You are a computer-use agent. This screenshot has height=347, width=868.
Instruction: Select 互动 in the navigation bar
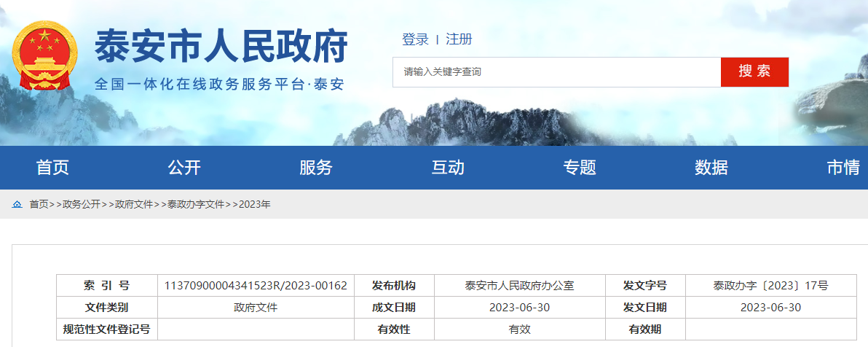click(x=448, y=168)
